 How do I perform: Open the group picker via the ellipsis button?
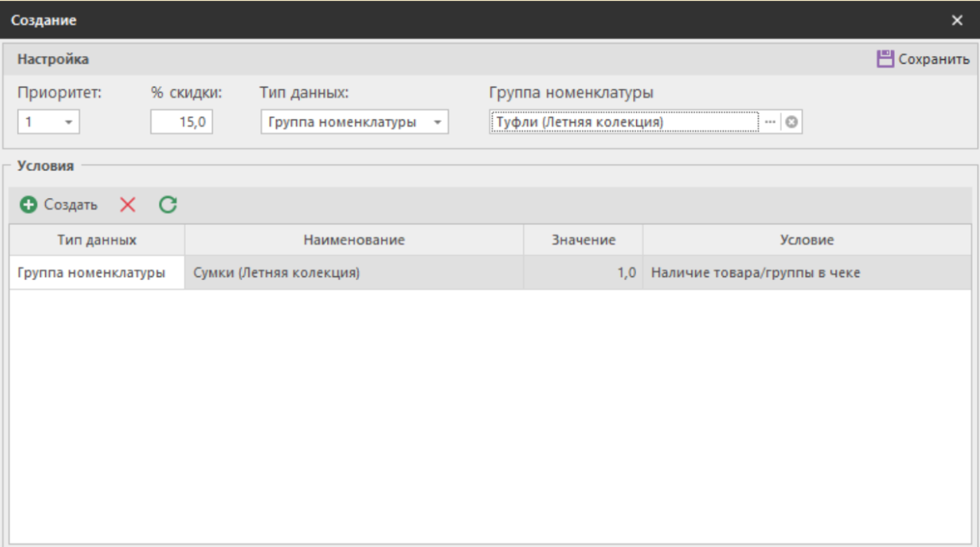770,122
